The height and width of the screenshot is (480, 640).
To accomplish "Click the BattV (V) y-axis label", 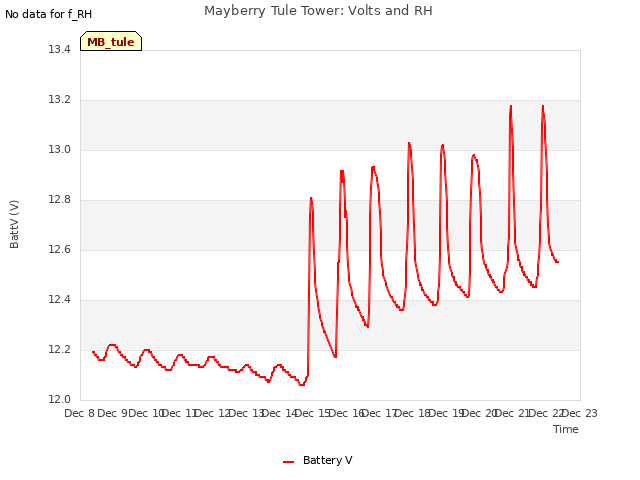I will point(14,224).
